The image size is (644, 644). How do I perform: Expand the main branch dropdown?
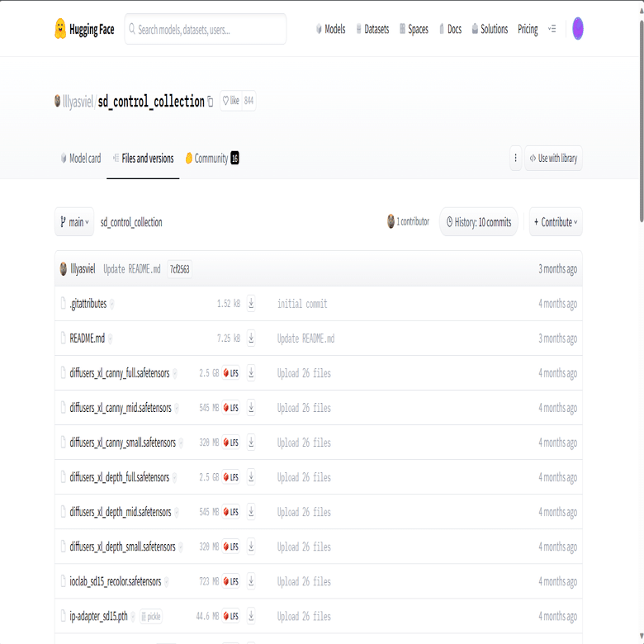pos(74,222)
